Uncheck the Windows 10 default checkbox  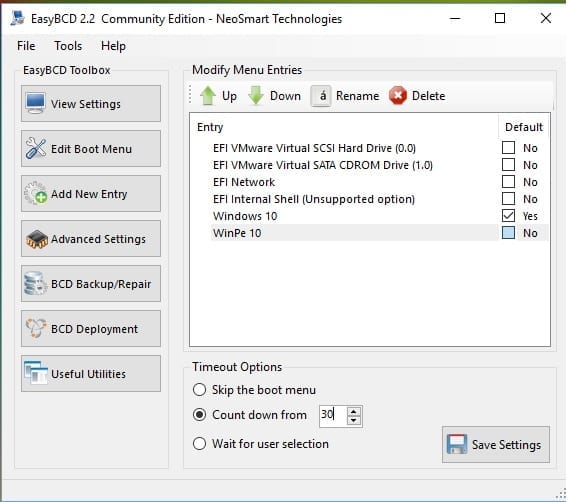(508, 216)
